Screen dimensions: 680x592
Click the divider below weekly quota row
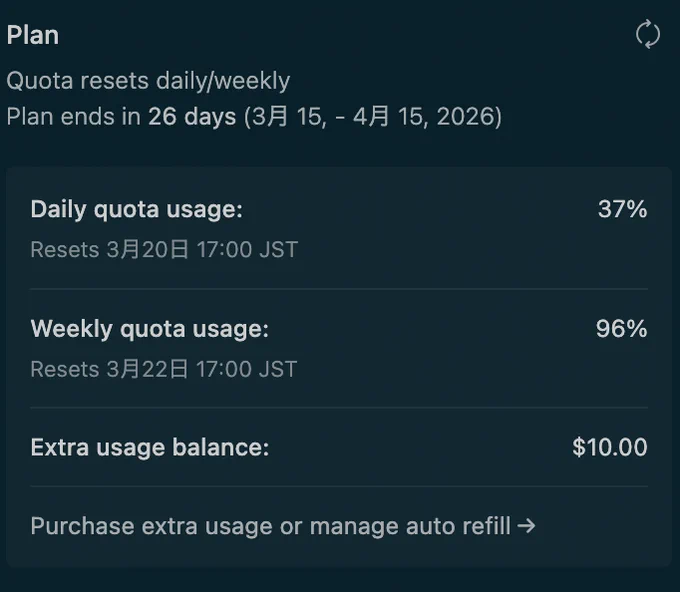pos(339,408)
